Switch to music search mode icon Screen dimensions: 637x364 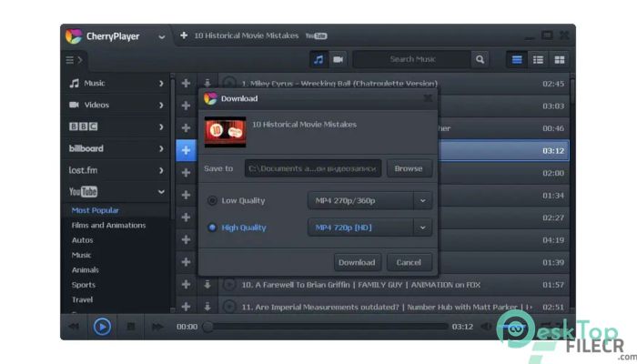click(318, 60)
